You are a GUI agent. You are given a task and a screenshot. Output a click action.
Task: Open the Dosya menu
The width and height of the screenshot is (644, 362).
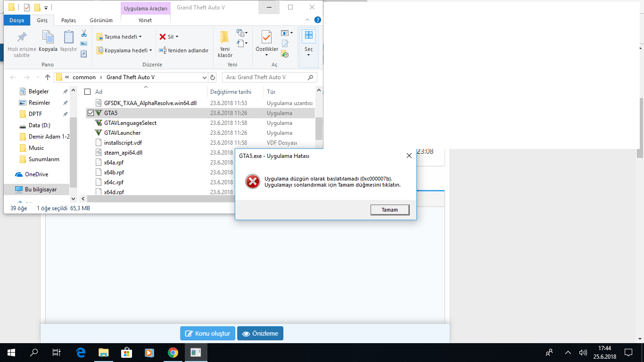click(17, 20)
